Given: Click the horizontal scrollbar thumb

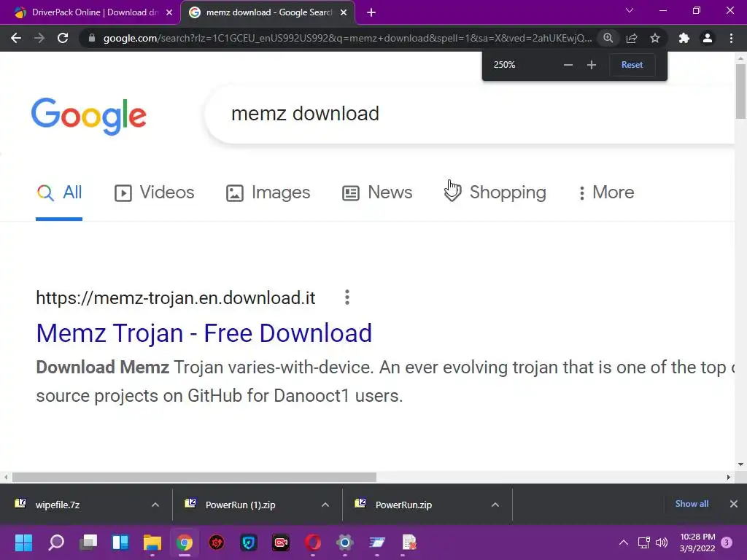Looking at the screenshot, I should point(194,477).
